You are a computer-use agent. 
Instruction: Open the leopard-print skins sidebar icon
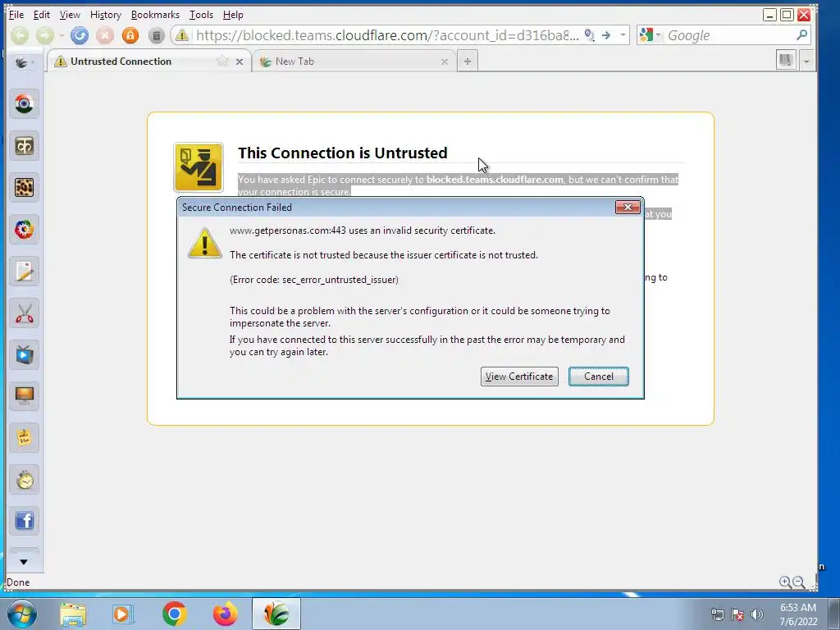pyautogui.click(x=24, y=188)
